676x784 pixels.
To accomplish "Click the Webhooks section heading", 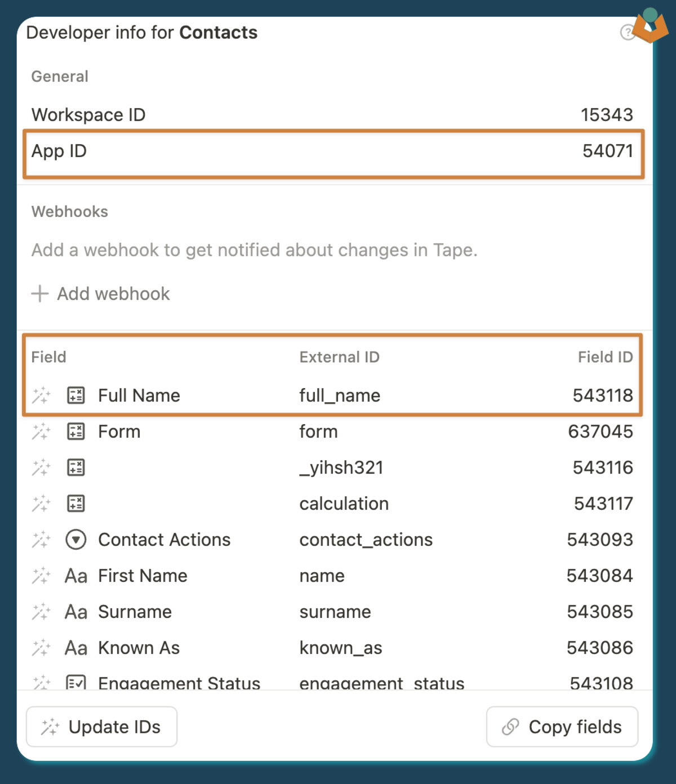I will pyautogui.click(x=70, y=212).
